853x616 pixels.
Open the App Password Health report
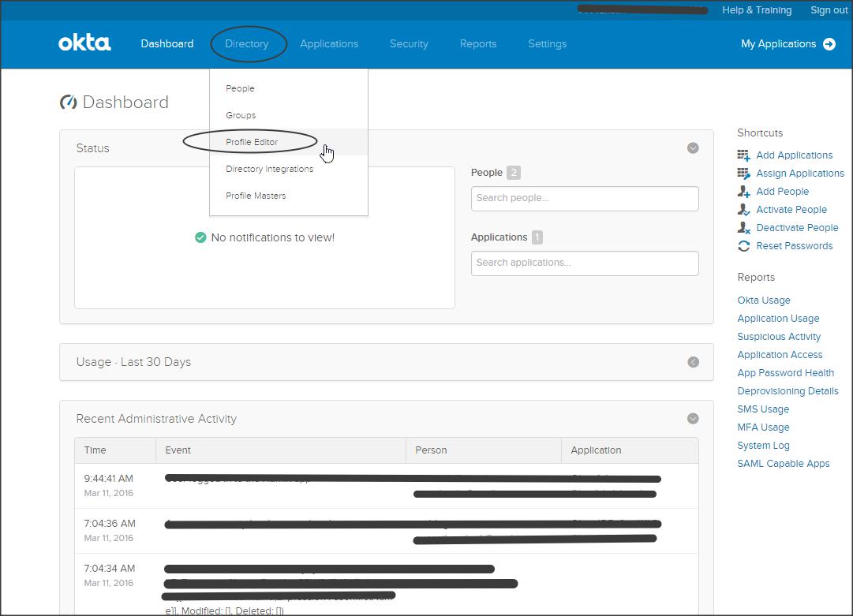click(x=786, y=373)
